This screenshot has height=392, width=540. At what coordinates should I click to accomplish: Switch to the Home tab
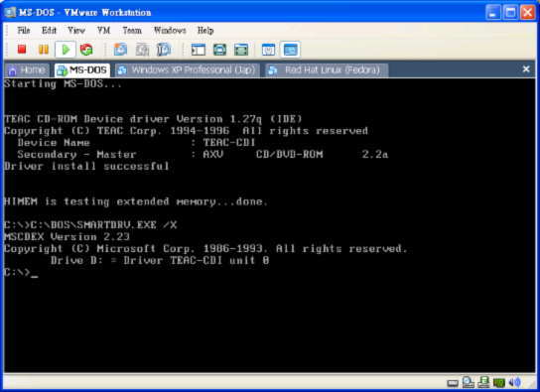(27, 70)
